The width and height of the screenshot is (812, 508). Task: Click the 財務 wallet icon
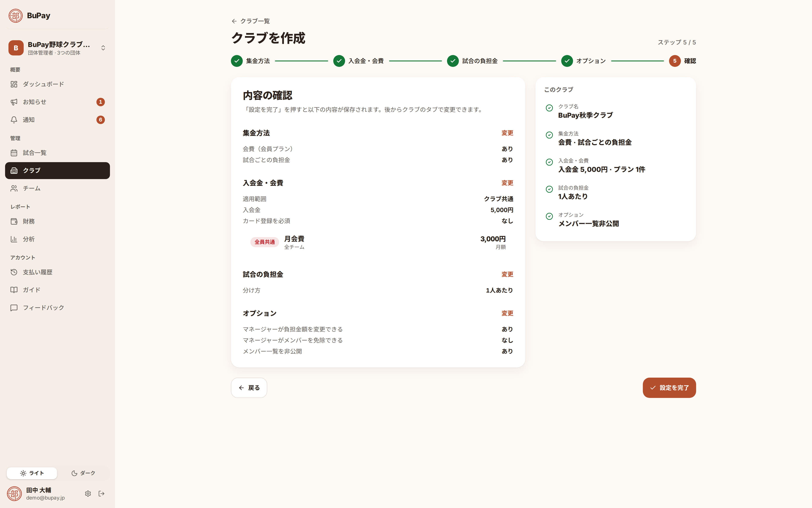pyautogui.click(x=14, y=221)
